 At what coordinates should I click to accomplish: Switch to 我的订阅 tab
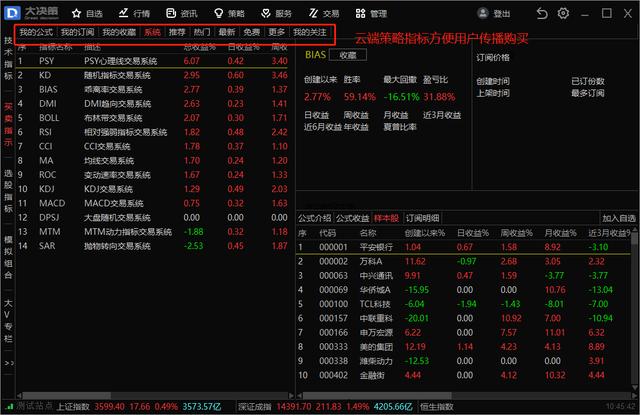point(78,32)
